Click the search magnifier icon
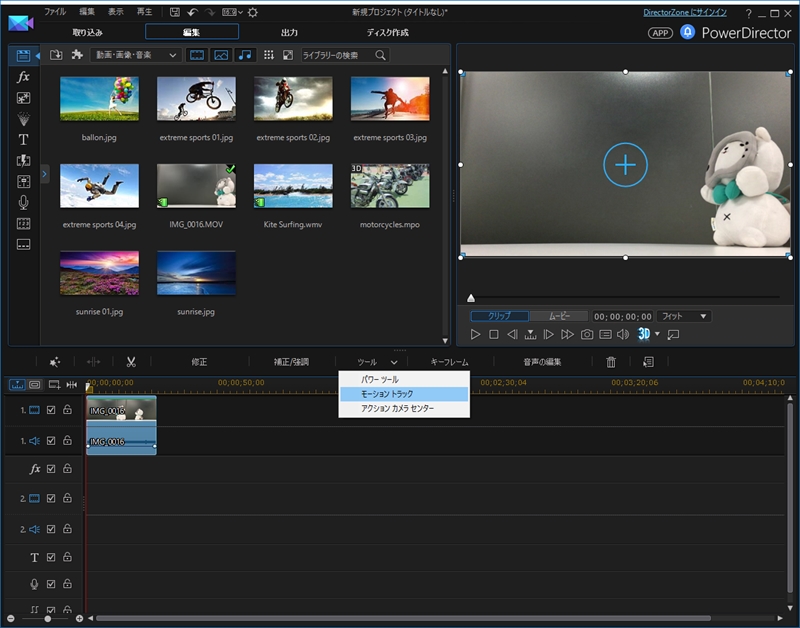The width and height of the screenshot is (800, 628). (381, 55)
